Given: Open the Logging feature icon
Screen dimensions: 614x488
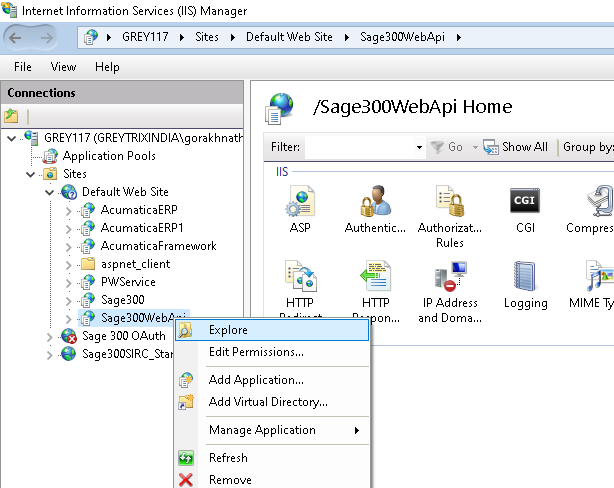Looking at the screenshot, I should tap(525, 276).
